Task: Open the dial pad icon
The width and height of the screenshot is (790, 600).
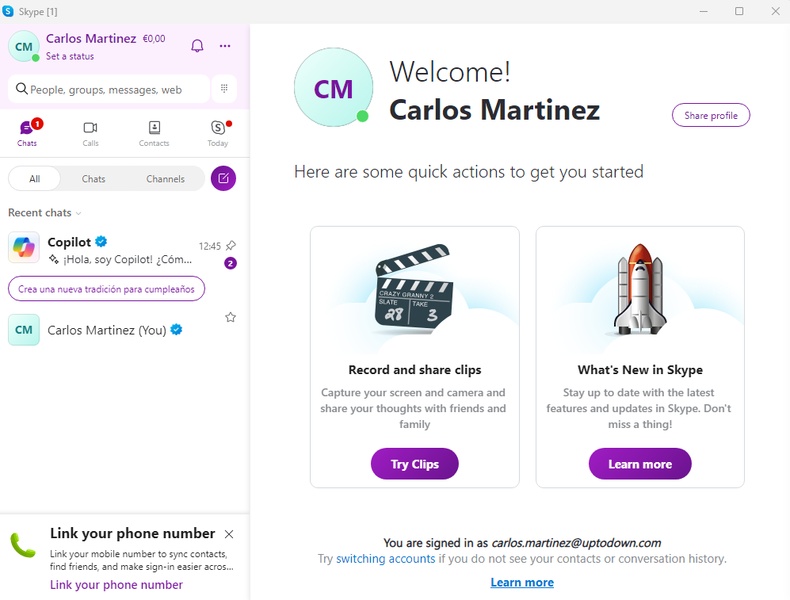Action: (x=224, y=89)
